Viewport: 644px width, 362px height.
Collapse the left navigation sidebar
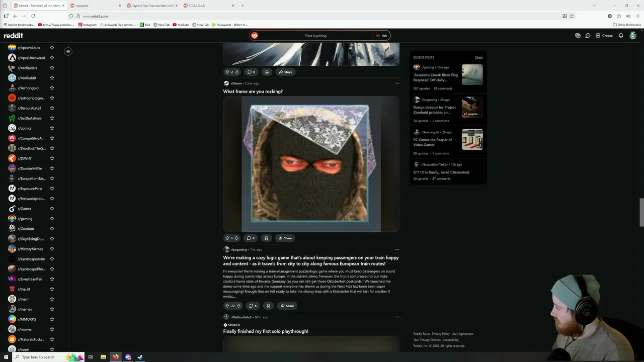coord(68,51)
